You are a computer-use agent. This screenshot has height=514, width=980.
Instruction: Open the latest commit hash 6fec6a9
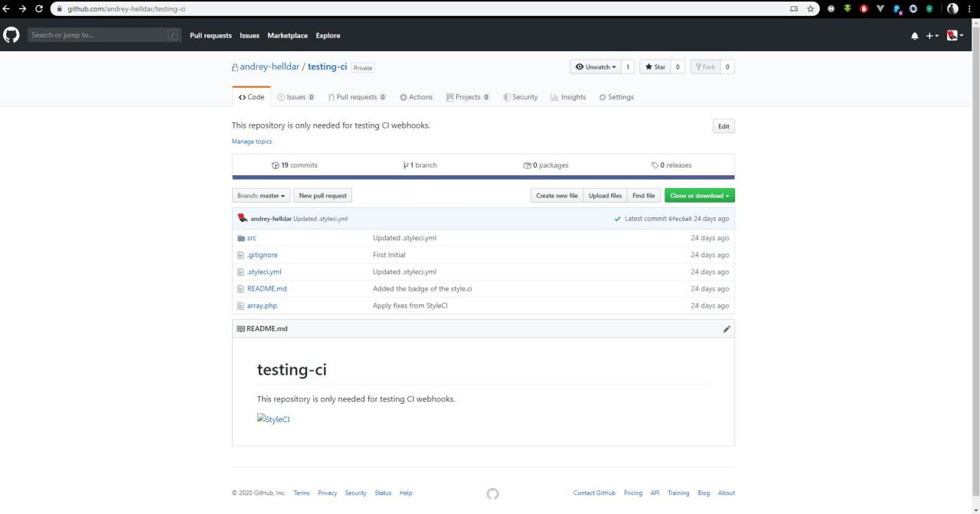pyautogui.click(x=680, y=219)
